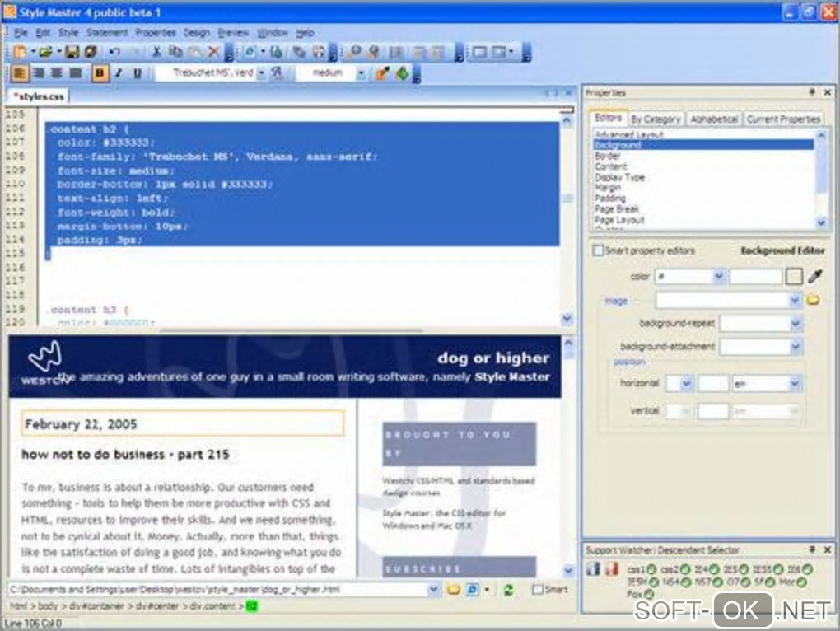Open the horizontal position keyword dropdown
Viewport: 840px width, 631px height.
pyautogui.click(x=686, y=384)
